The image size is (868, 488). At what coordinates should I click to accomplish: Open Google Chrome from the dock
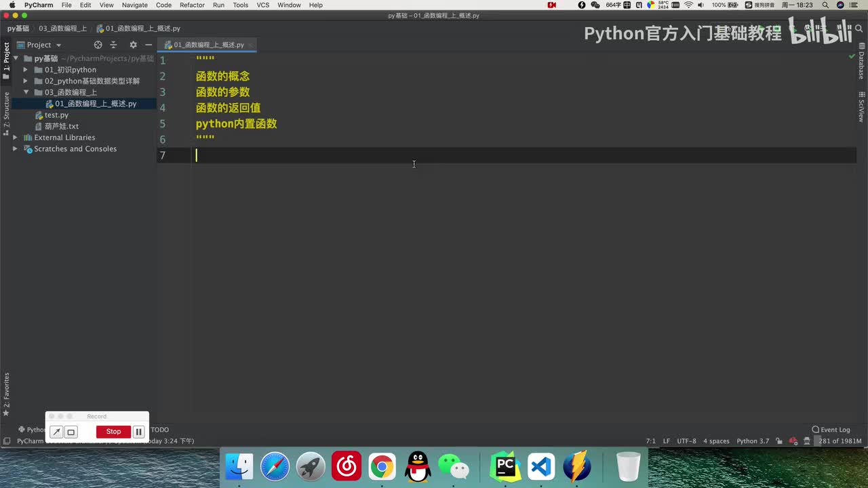pos(382,467)
